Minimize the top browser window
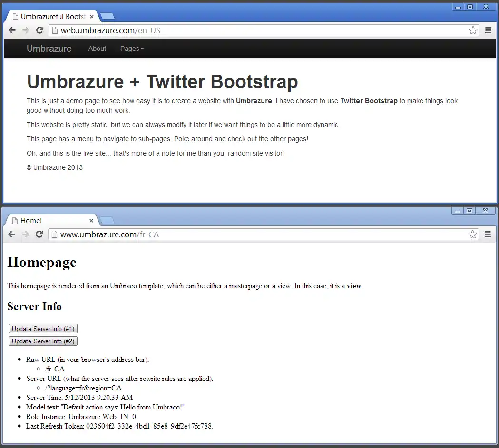Viewport: 499px width, 448px height. point(458,7)
